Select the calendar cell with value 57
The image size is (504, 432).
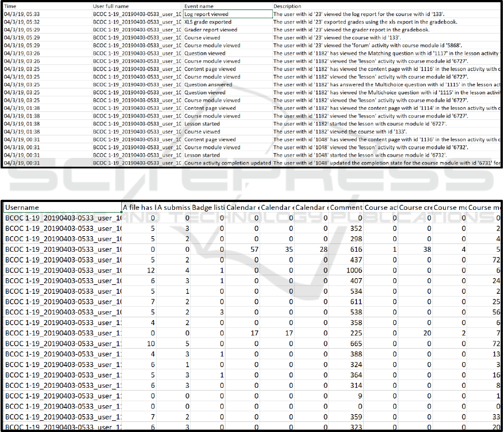click(242, 249)
